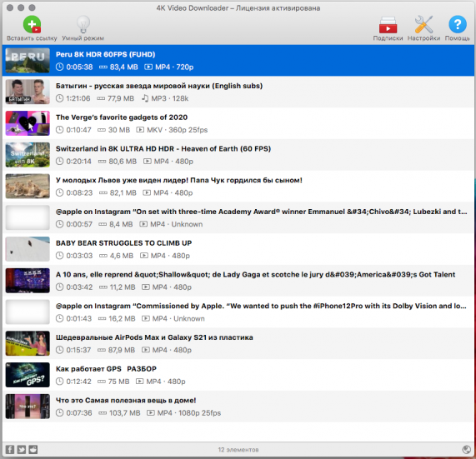Click file size '75 MB' of GPS video
This screenshot has width=476, height=459.
118,382
